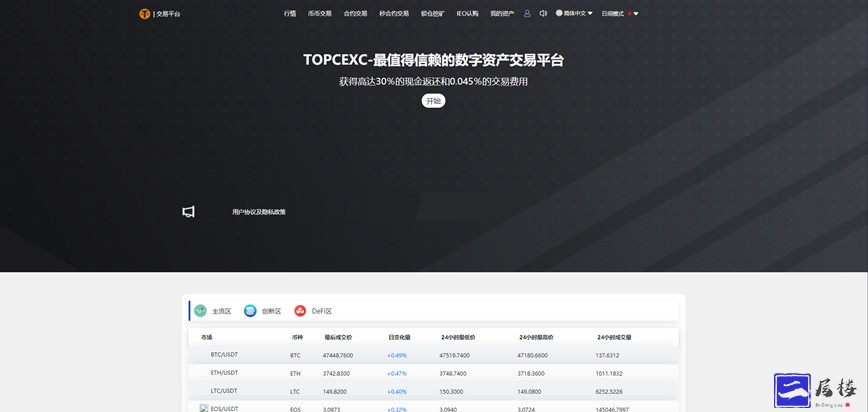
Task: Open the dropdown arrow beside 日间模式
Action: click(636, 14)
